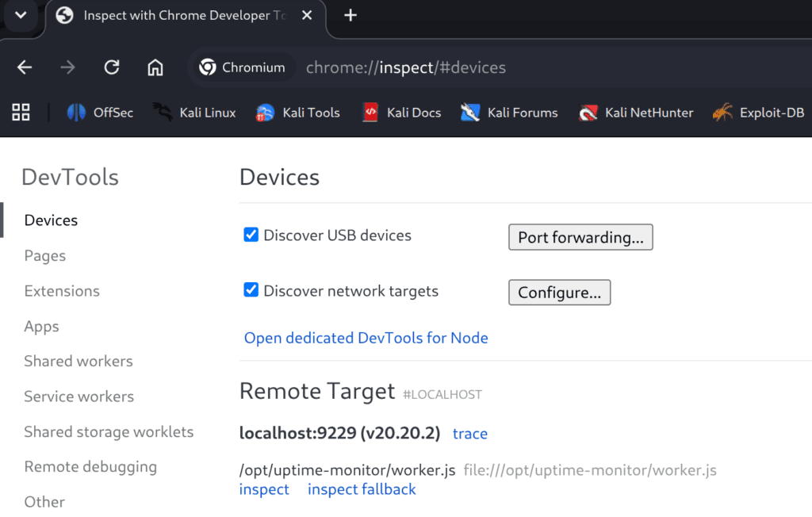Open the Exploit-DB bookmark
This screenshot has height=517, width=812.
pos(759,113)
